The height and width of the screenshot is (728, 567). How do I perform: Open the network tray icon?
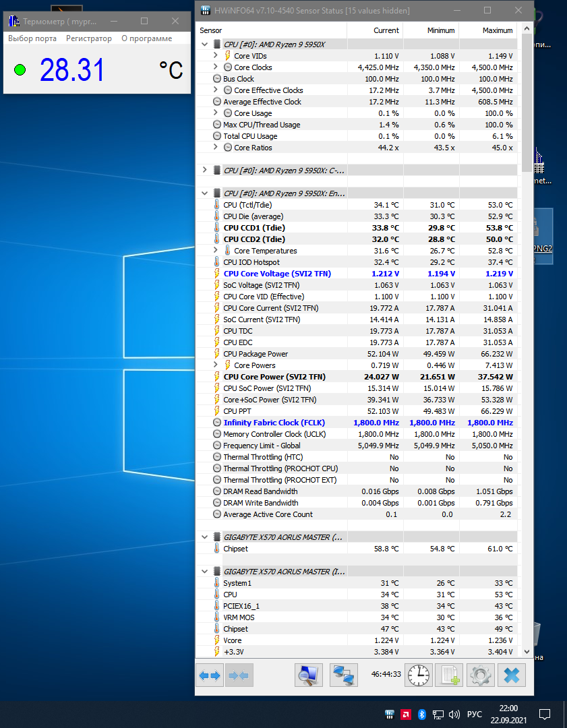click(438, 715)
